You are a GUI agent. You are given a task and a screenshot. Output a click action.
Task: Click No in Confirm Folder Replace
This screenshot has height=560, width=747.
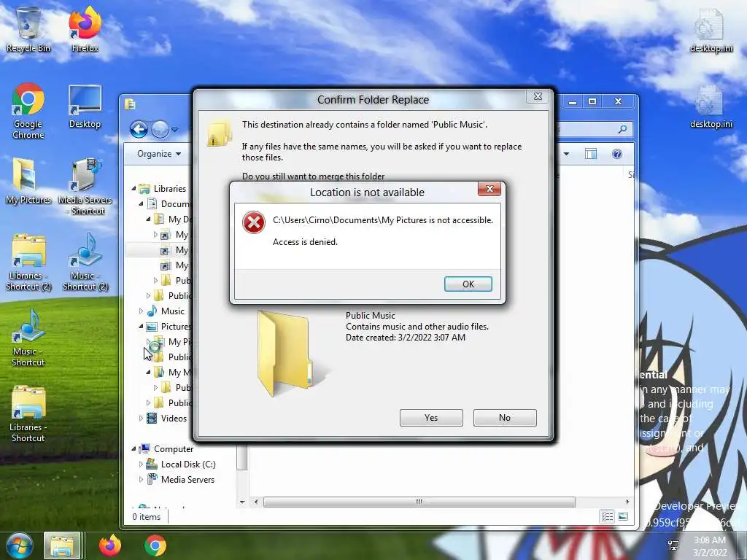tap(505, 418)
